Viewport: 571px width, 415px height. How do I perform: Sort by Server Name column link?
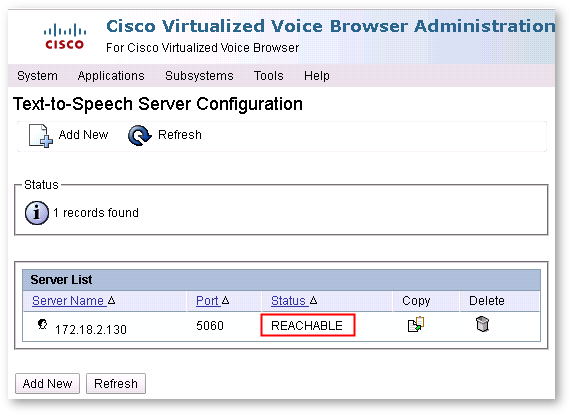(x=68, y=301)
